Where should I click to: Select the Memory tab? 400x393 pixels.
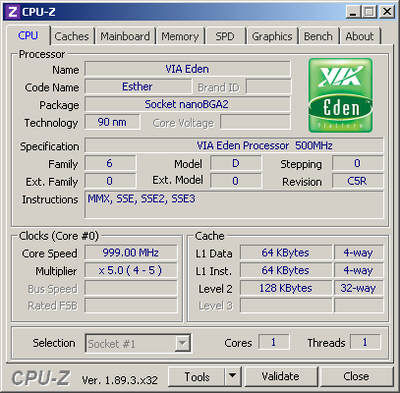tap(180, 36)
